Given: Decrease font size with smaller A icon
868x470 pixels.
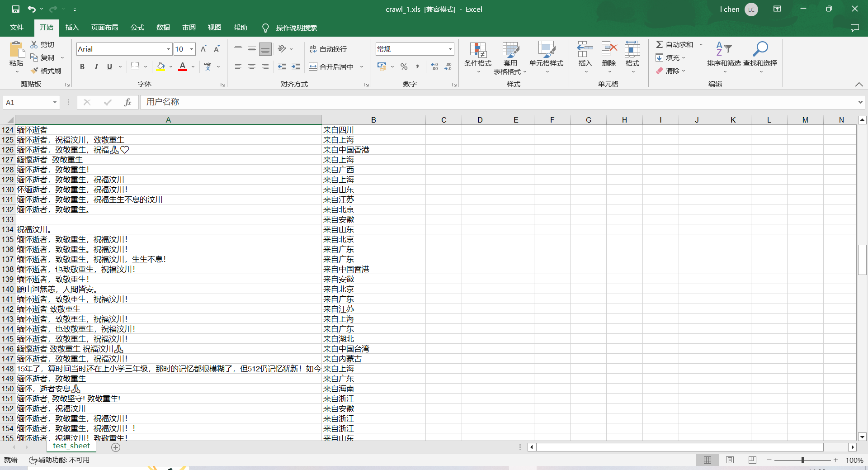Looking at the screenshot, I should coord(217,49).
